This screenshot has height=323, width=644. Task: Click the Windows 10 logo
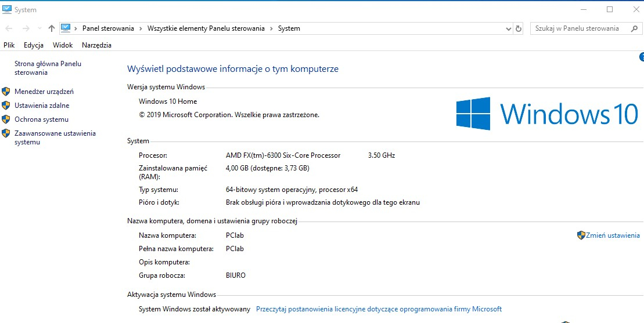coord(547,114)
